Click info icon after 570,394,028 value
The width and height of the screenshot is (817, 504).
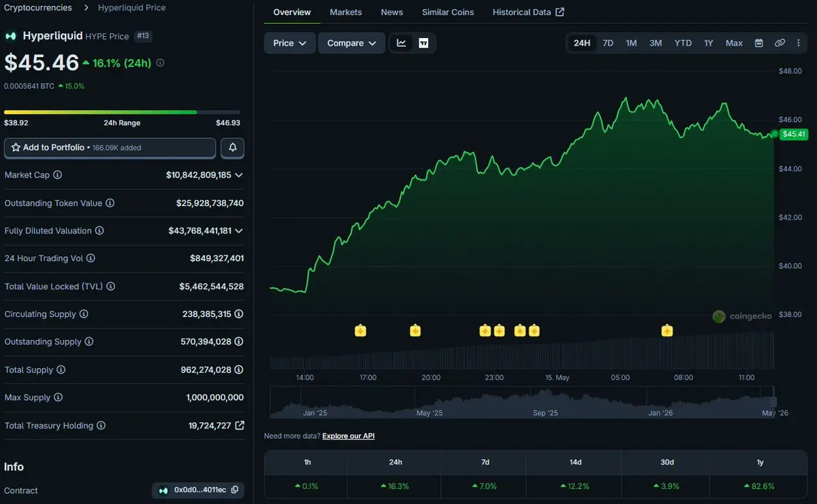coord(239,341)
